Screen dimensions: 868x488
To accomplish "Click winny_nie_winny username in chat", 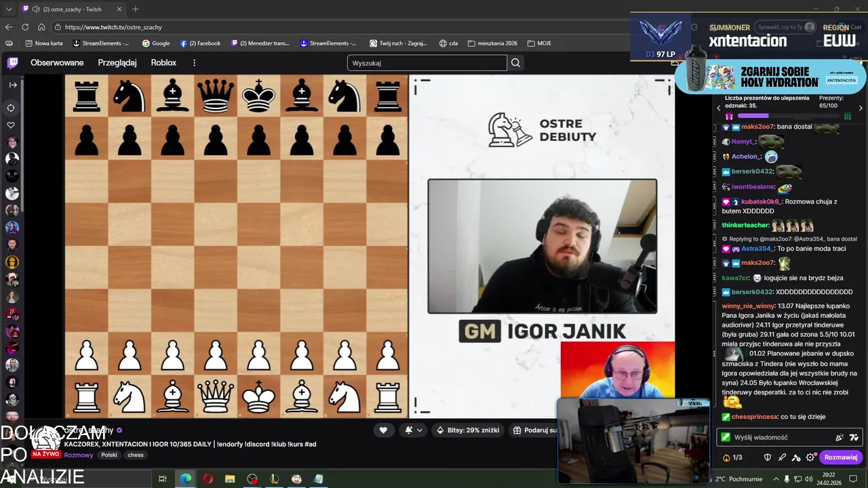I will pyautogui.click(x=748, y=306).
